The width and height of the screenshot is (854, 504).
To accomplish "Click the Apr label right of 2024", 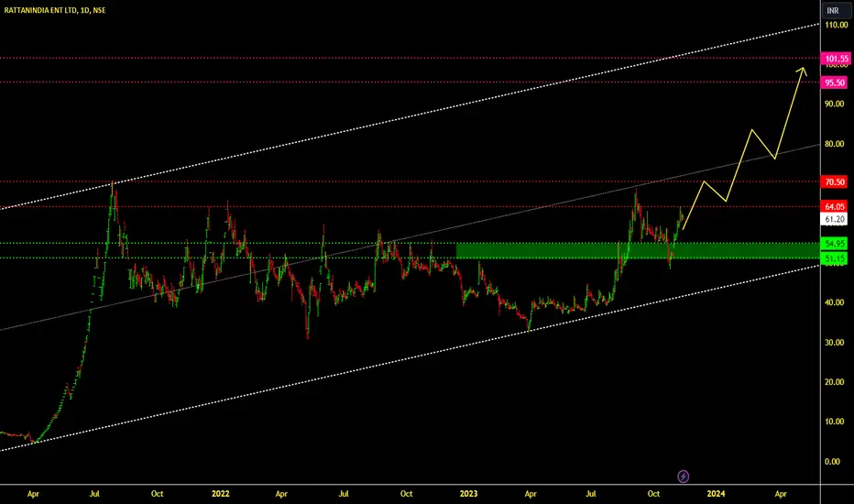I will point(781,494).
